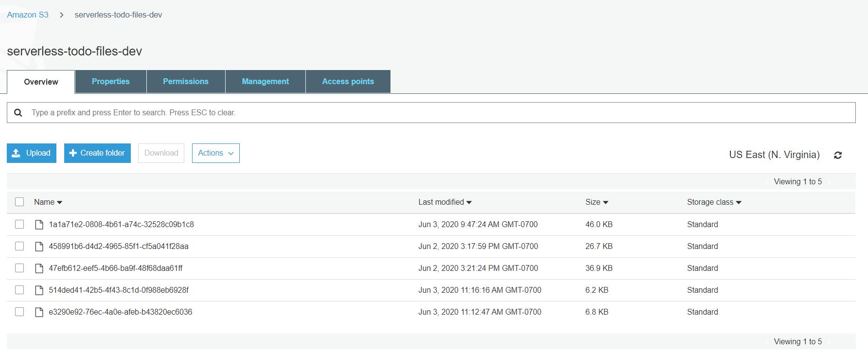Screen dimensions: 868x355
Task: Check the box for 458991b6-d4d2-4965-85f1-cf5a041f28aa
Action: tap(19, 246)
